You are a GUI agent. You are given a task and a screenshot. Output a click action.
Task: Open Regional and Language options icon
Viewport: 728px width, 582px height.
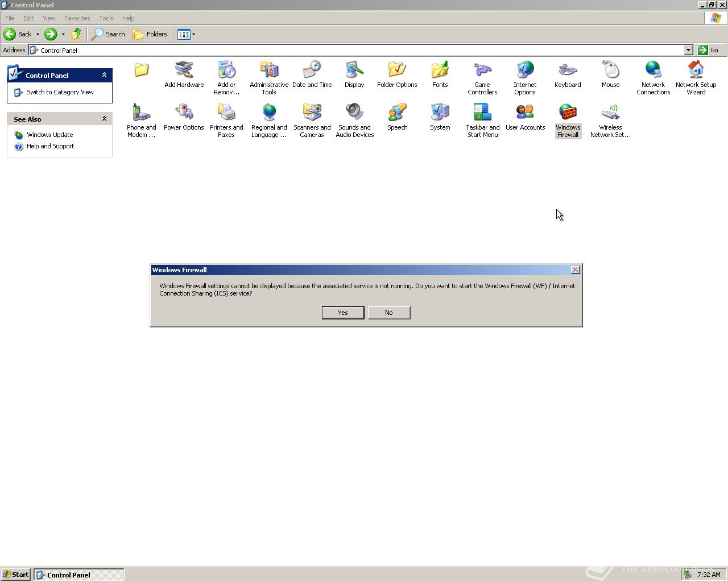(x=269, y=120)
